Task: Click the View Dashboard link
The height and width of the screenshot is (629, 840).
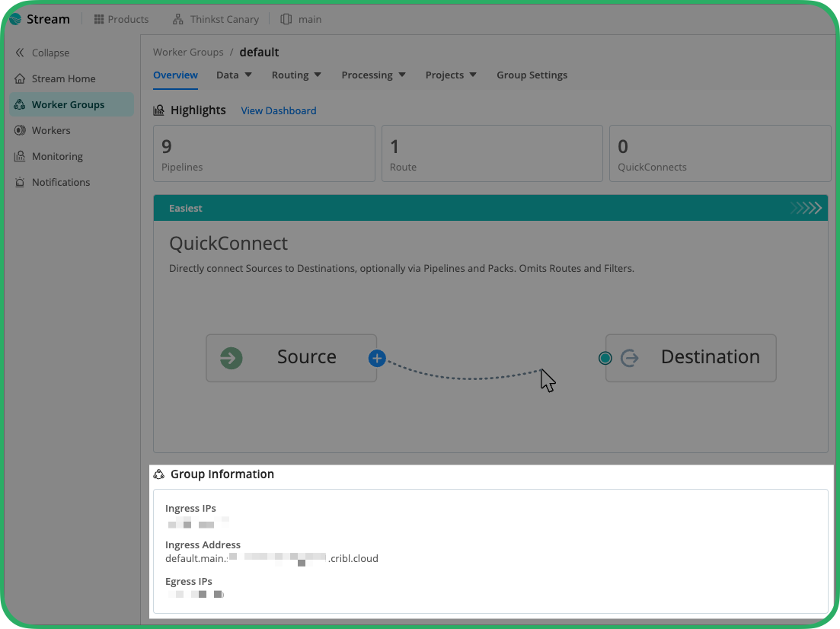Action: pos(279,110)
